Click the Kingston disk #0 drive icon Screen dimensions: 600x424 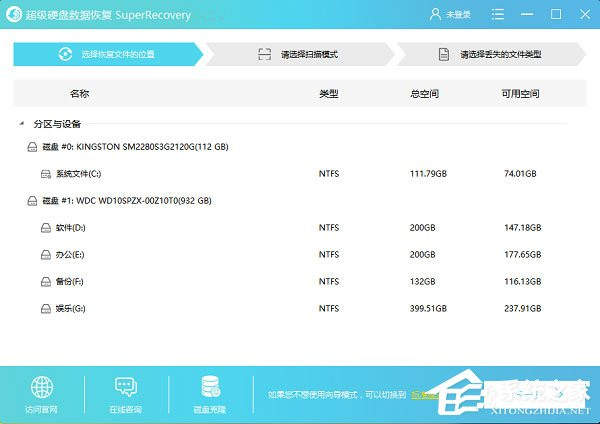click(32, 147)
